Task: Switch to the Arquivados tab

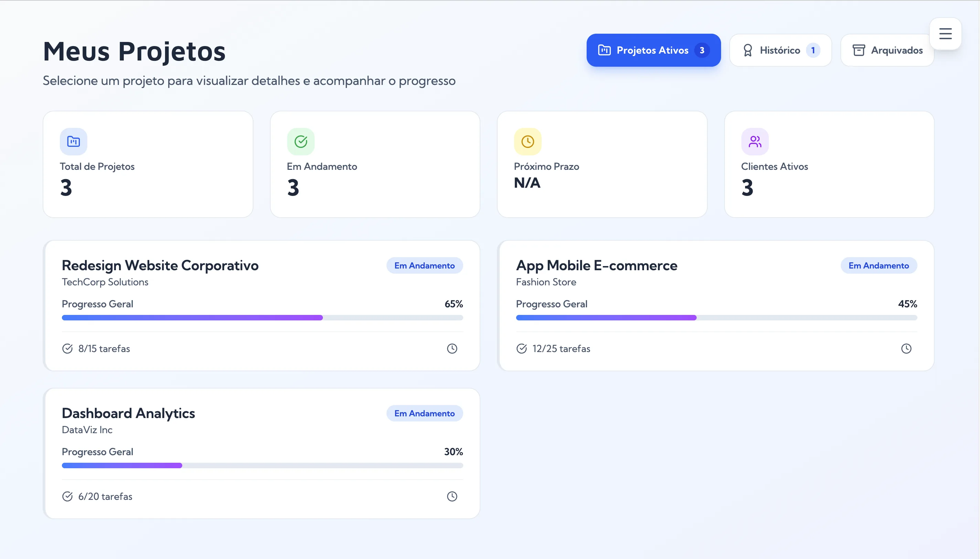Action: click(887, 50)
